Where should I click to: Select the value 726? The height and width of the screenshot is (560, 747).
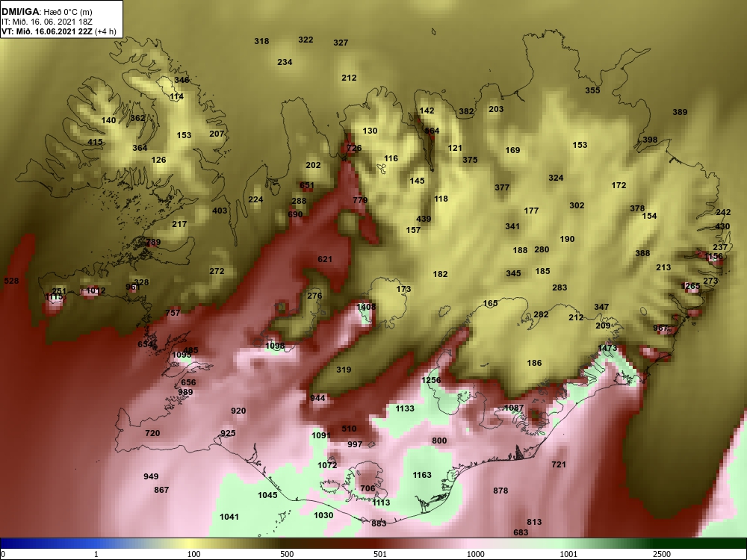pos(354,148)
